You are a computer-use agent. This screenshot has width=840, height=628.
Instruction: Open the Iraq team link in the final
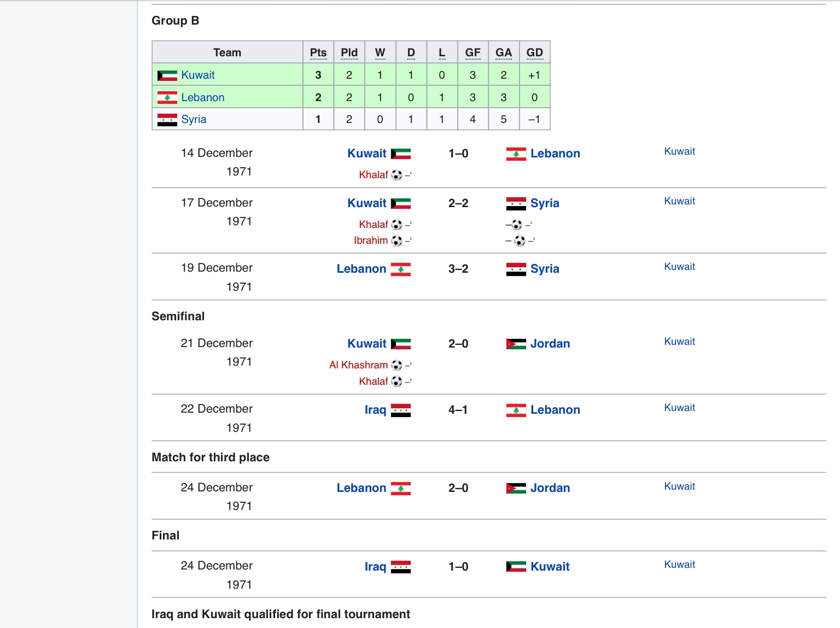375,567
